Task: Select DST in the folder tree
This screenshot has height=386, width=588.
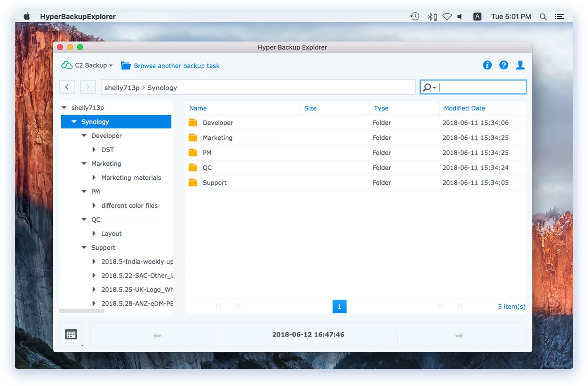Action: coord(107,149)
